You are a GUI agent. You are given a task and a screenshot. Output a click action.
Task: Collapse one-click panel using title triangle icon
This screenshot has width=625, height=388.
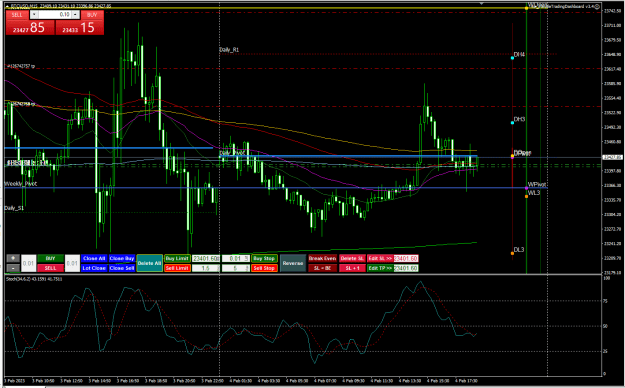click(8, 6)
